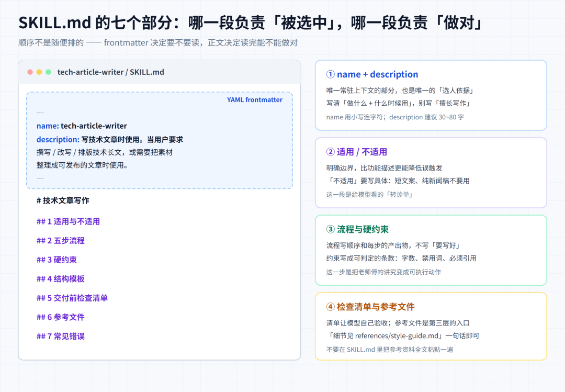Click the line 流程写顺序和每步的产出物
The height and width of the screenshot is (392, 565).
[393, 245]
